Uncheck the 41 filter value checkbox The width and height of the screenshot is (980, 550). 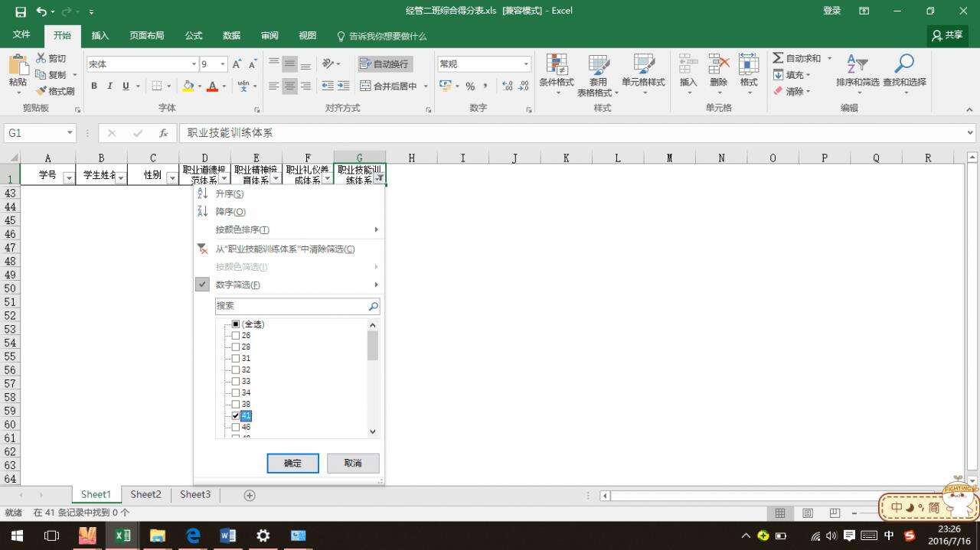236,415
